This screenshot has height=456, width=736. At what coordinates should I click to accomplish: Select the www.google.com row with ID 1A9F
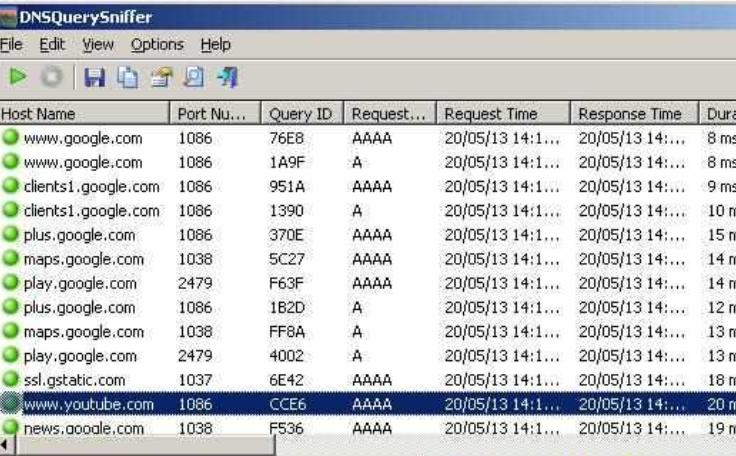coord(368,162)
